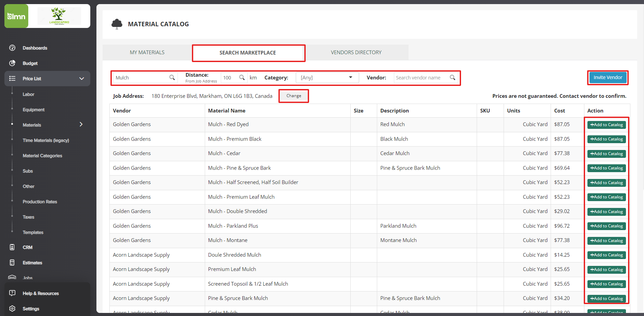This screenshot has width=644, height=316.
Task: Click the search icon in vendor name field
Action: tap(452, 78)
